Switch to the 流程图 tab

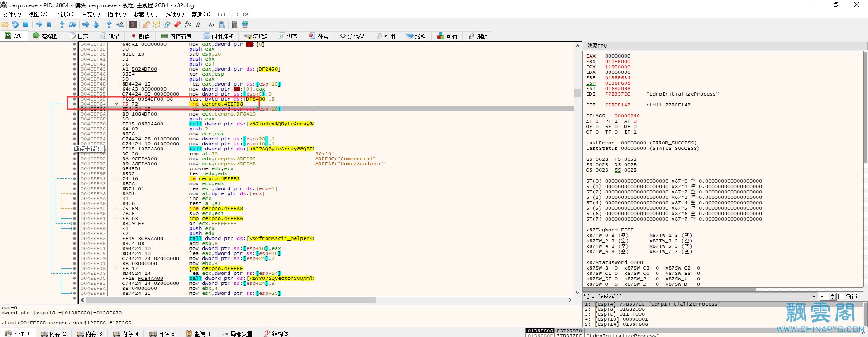click(x=45, y=36)
